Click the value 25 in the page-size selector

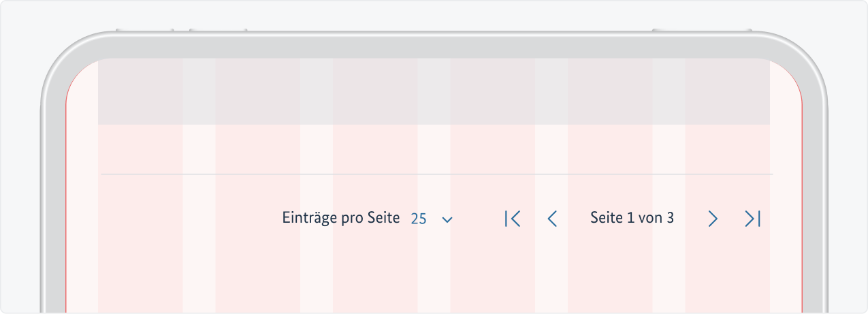pyautogui.click(x=419, y=219)
